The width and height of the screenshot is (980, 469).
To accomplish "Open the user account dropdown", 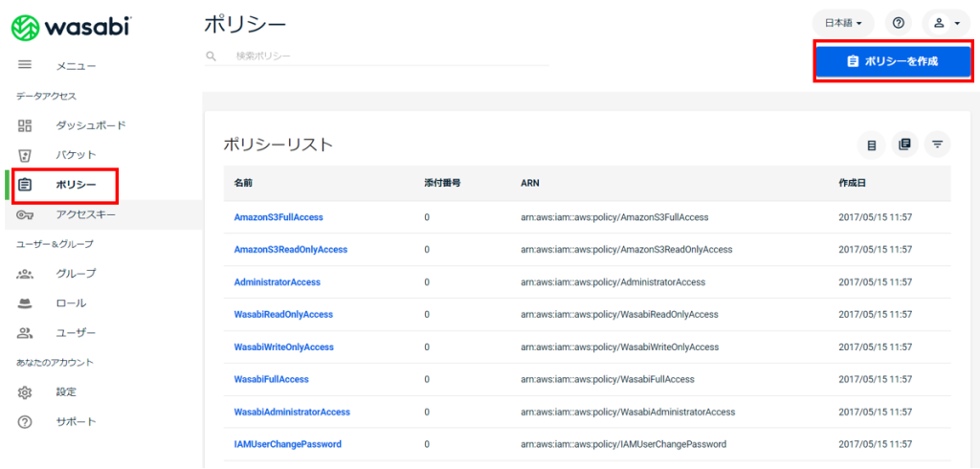I will (x=947, y=23).
